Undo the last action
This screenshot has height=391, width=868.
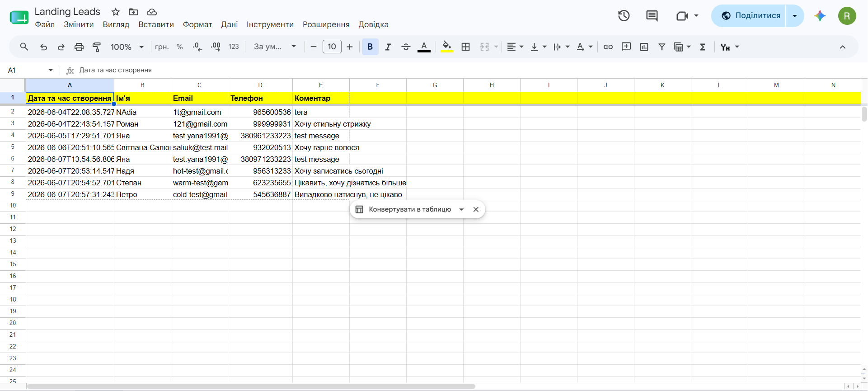43,47
